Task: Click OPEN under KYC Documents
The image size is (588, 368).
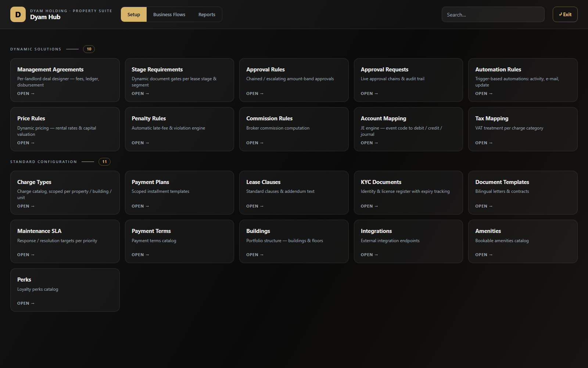Action: coord(369,206)
